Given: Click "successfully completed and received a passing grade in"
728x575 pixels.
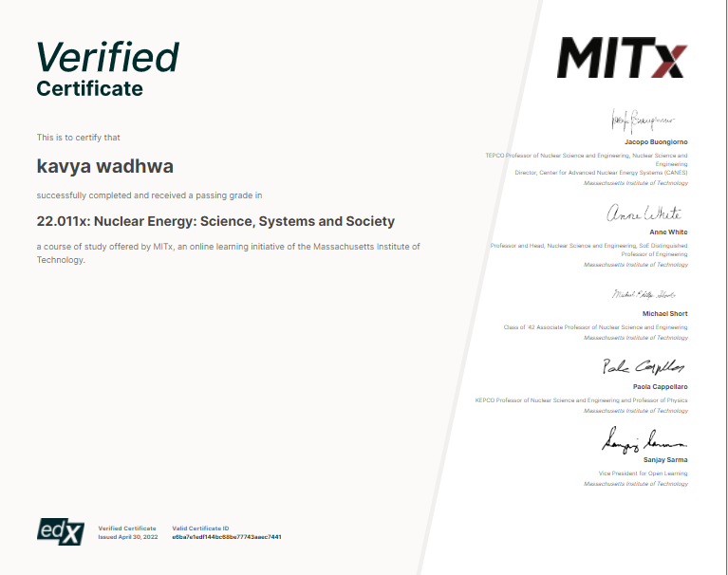Looking at the screenshot, I should 150,195.
